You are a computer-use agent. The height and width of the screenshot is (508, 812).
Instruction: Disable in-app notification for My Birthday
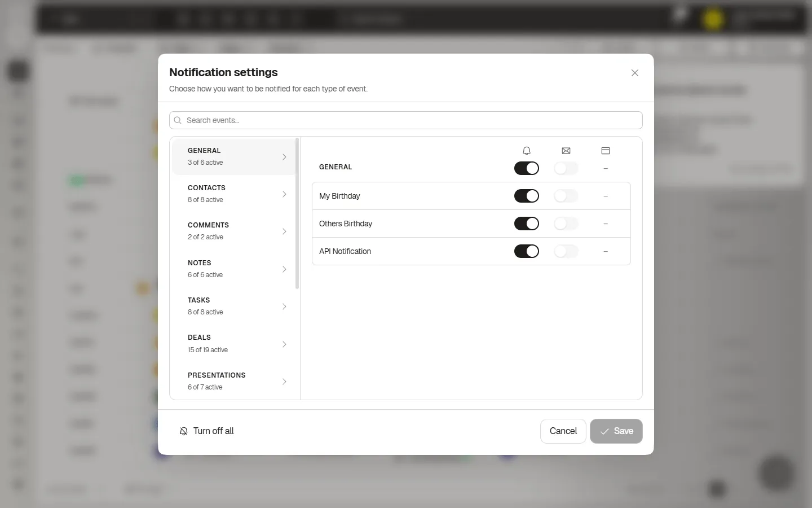point(527,196)
